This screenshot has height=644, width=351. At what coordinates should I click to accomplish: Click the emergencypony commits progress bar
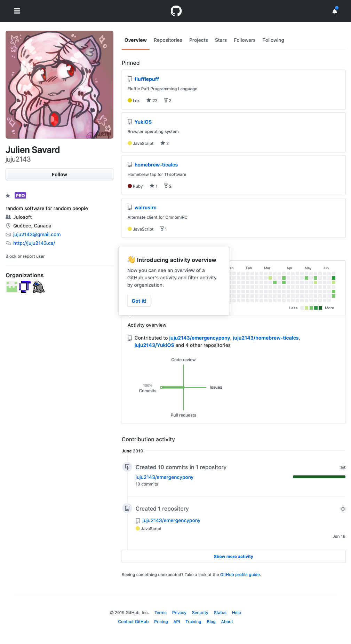pyautogui.click(x=319, y=477)
